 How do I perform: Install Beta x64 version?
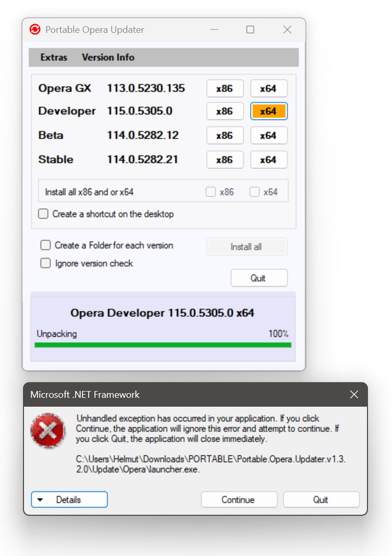(x=269, y=135)
